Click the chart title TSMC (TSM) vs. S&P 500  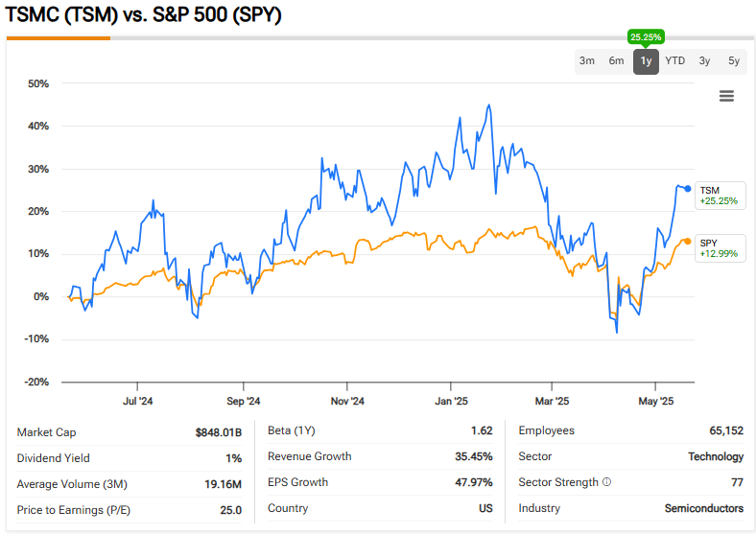coord(143,14)
